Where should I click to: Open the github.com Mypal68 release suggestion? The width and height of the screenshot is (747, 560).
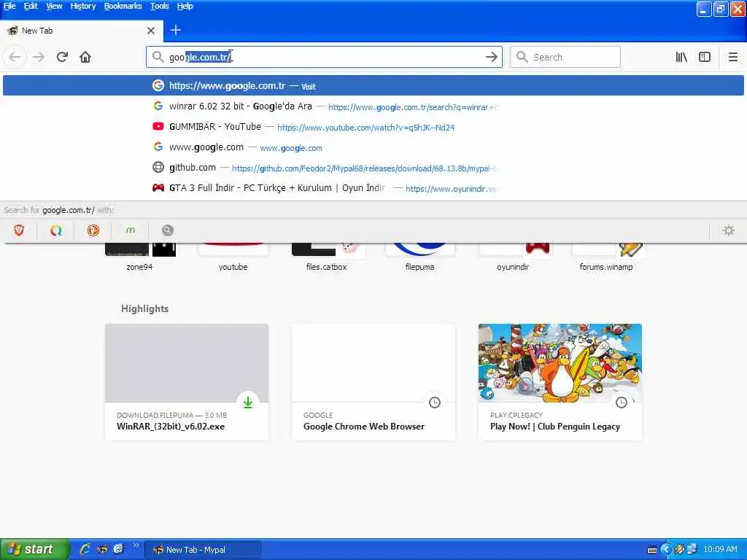point(373,168)
